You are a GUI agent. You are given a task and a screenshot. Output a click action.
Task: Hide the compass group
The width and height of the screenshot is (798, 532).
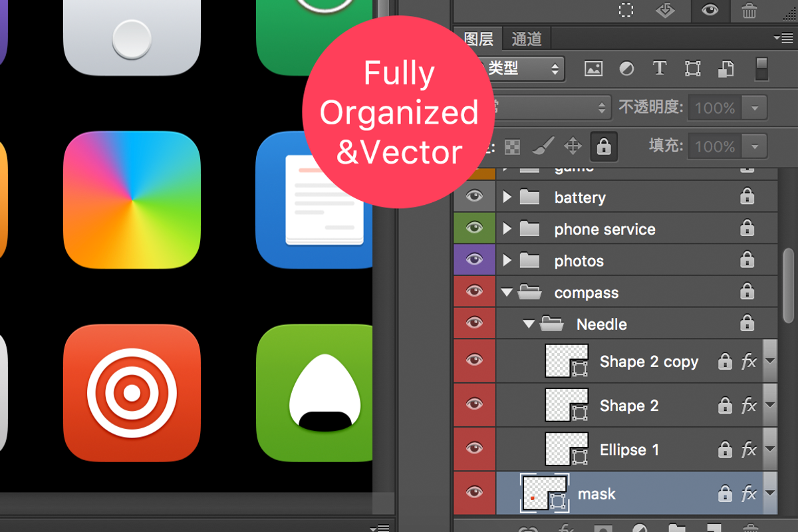coord(474,291)
